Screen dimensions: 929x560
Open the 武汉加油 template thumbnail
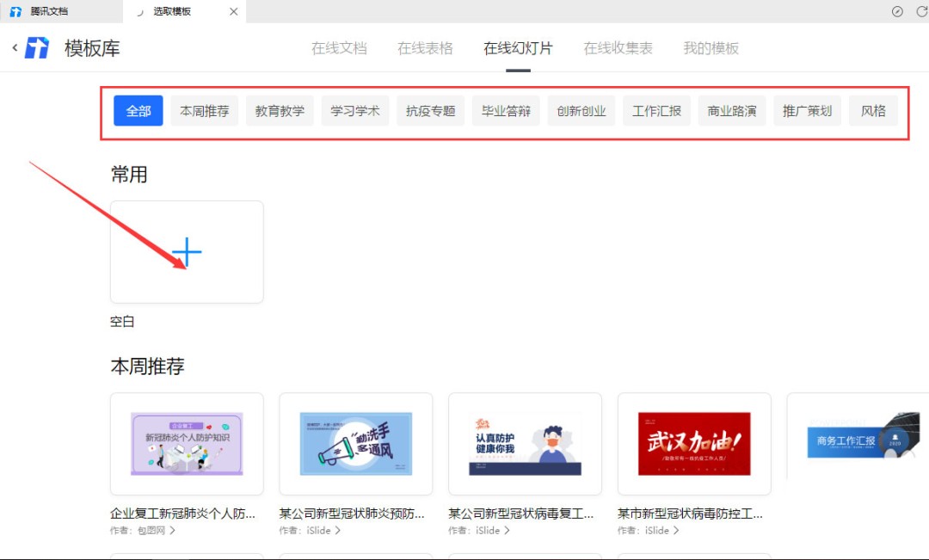pyautogui.click(x=694, y=444)
